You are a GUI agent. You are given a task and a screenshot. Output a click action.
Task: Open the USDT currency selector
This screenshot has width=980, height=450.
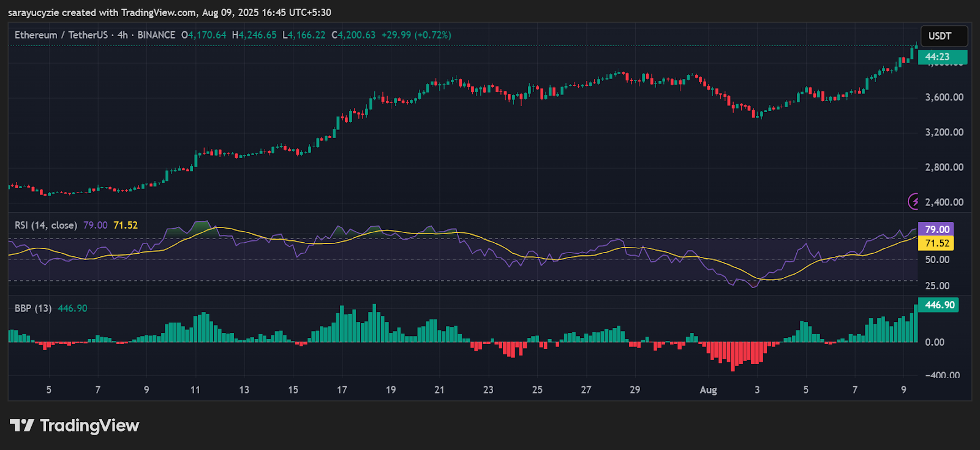(x=943, y=36)
